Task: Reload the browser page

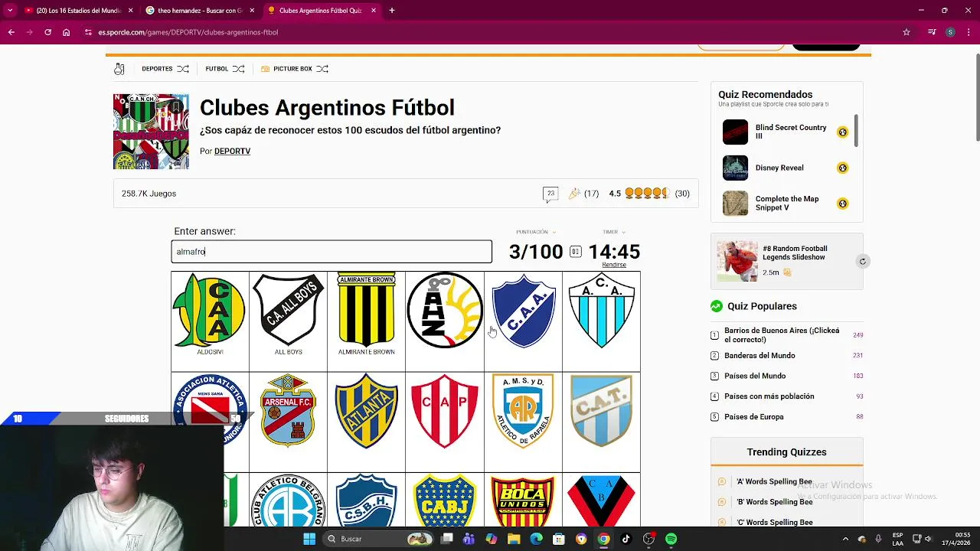Action: (x=47, y=32)
